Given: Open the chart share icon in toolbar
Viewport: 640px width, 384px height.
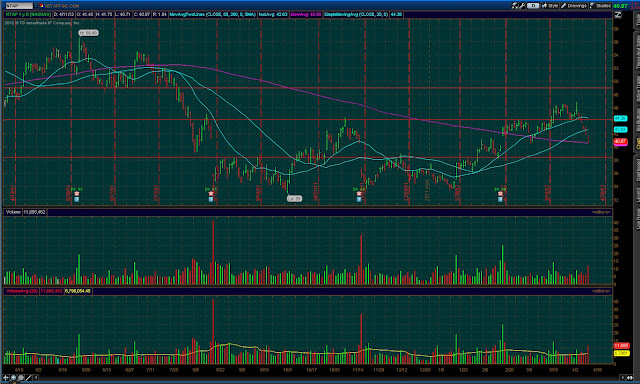Looking at the screenshot, I should [515, 6].
